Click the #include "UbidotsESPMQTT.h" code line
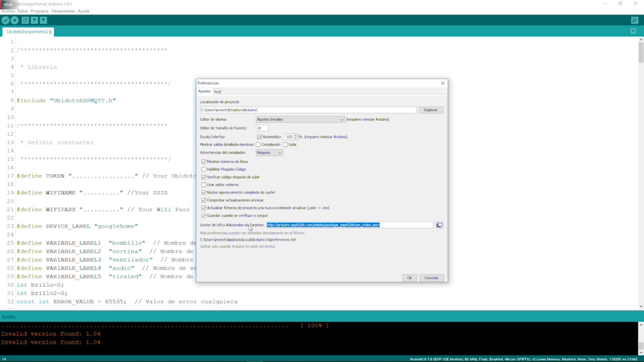This screenshot has width=644, height=362. 66,101
